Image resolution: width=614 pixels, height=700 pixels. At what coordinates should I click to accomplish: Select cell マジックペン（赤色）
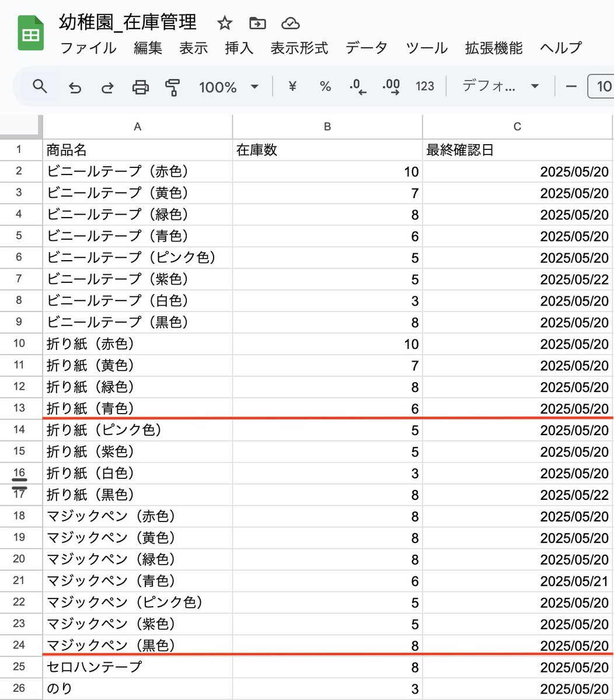[x=138, y=516]
